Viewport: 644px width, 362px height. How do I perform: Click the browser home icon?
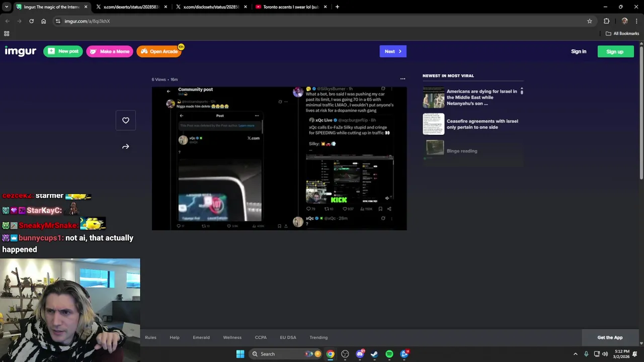(x=43, y=21)
